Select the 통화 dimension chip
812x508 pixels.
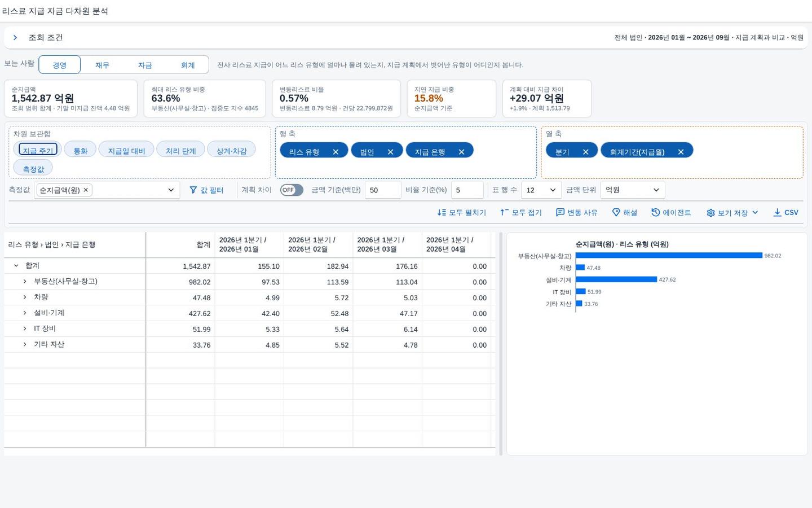[80, 150]
